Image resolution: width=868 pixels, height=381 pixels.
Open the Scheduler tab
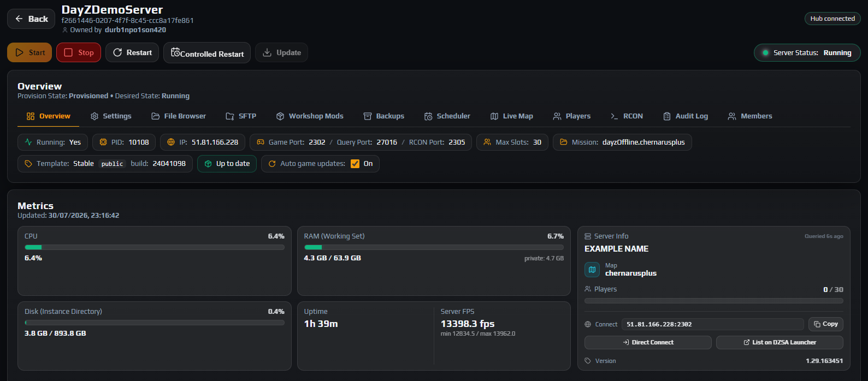(447, 116)
